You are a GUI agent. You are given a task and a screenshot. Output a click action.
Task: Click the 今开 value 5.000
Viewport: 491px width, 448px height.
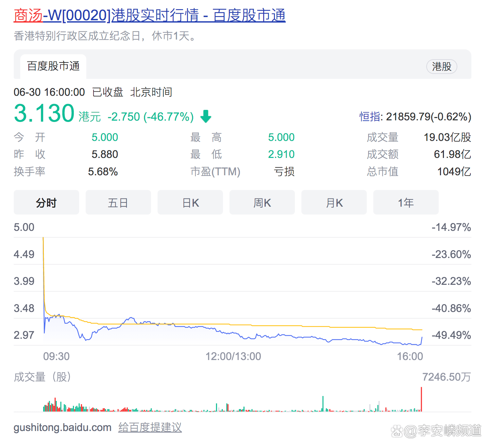pos(105,137)
